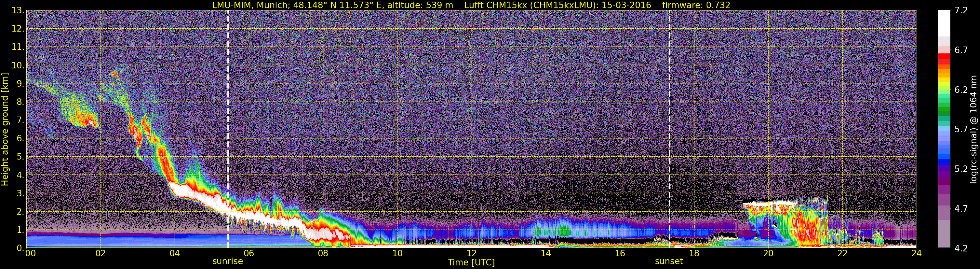Click the time axis tick label 06

tap(249, 253)
